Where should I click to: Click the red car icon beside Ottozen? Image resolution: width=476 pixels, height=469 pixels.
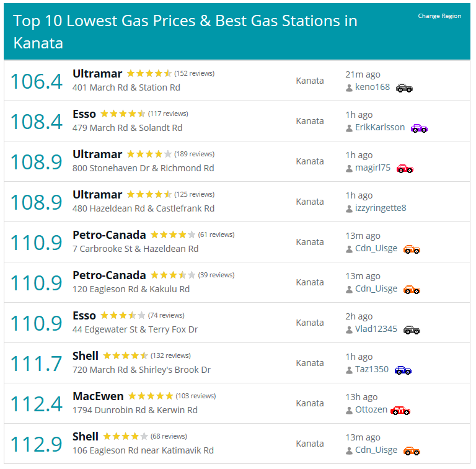point(400,411)
